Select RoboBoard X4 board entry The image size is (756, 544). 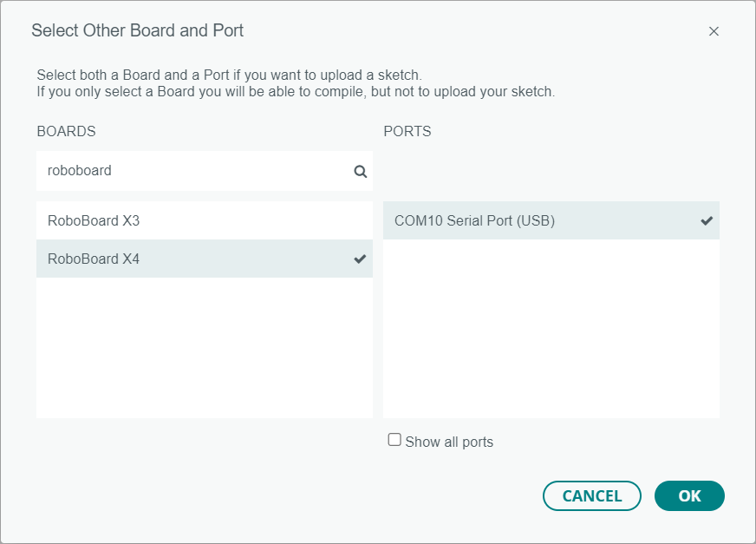[x=205, y=259]
